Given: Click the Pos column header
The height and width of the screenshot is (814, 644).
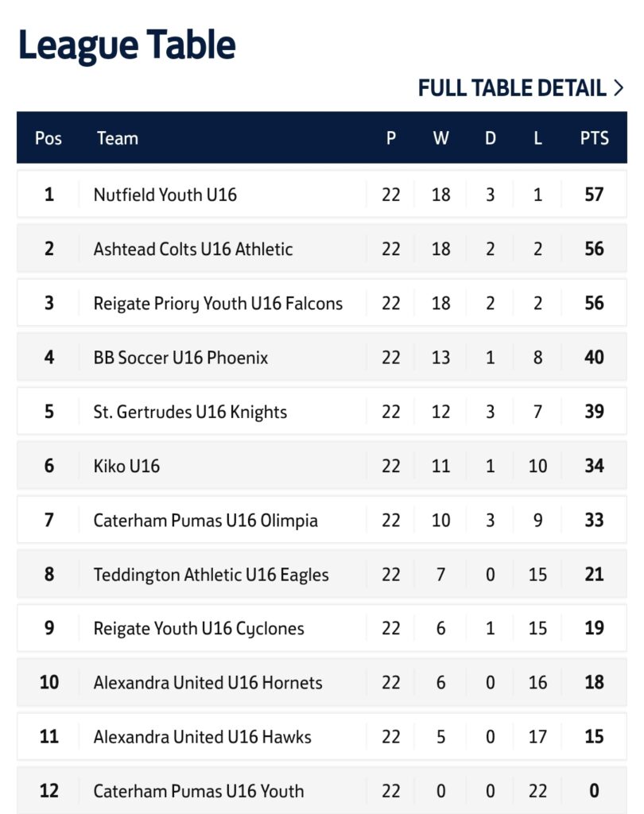Looking at the screenshot, I should 48,138.
